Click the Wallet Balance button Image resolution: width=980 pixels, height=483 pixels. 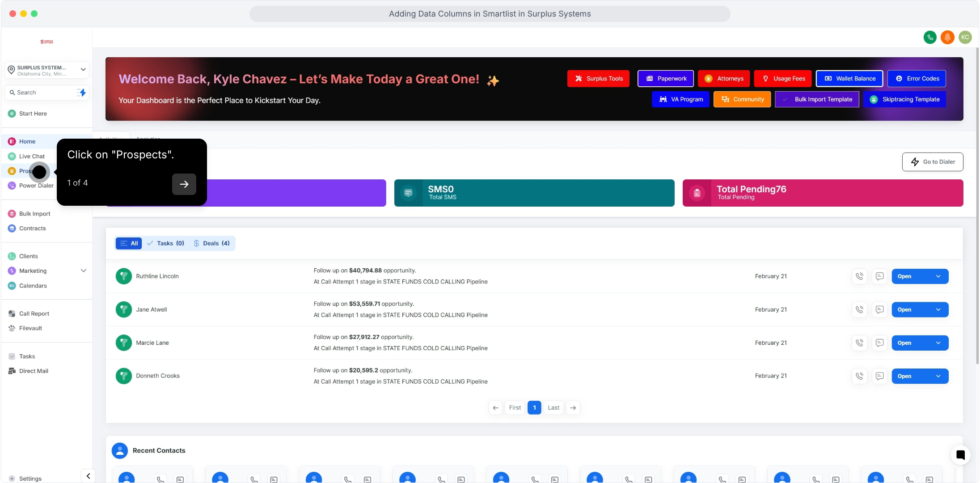coord(849,79)
